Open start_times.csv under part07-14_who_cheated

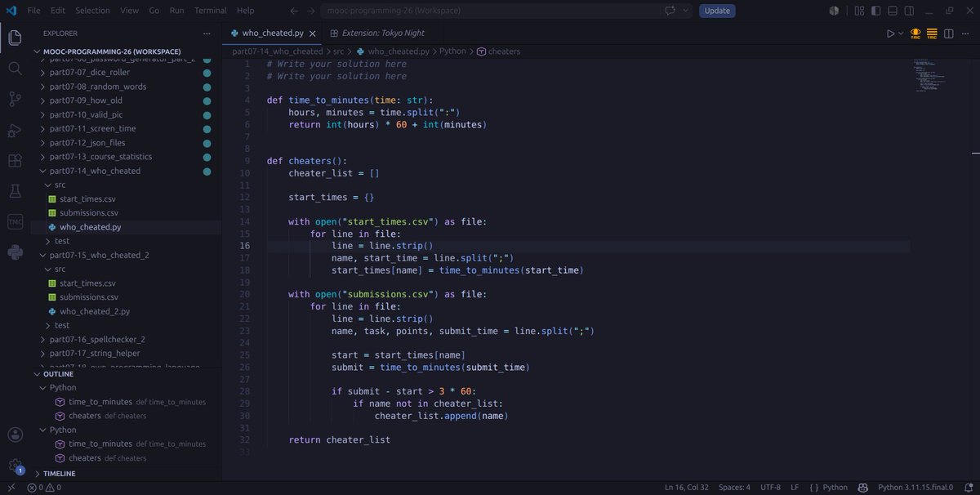click(88, 198)
